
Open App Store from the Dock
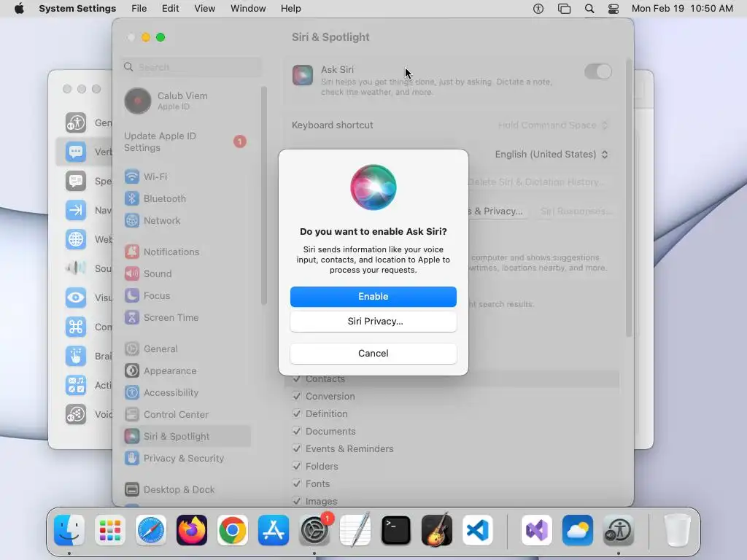274,530
